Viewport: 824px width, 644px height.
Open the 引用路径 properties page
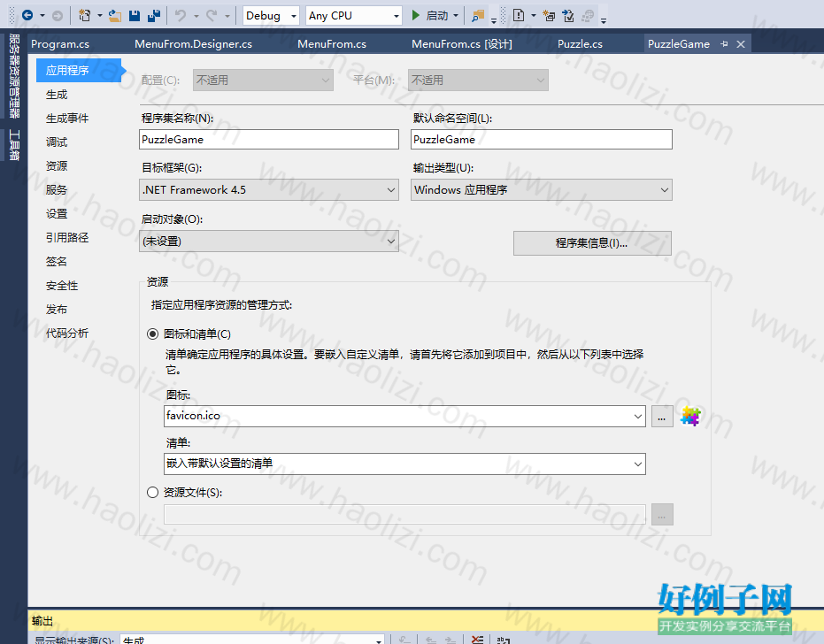[x=67, y=237]
